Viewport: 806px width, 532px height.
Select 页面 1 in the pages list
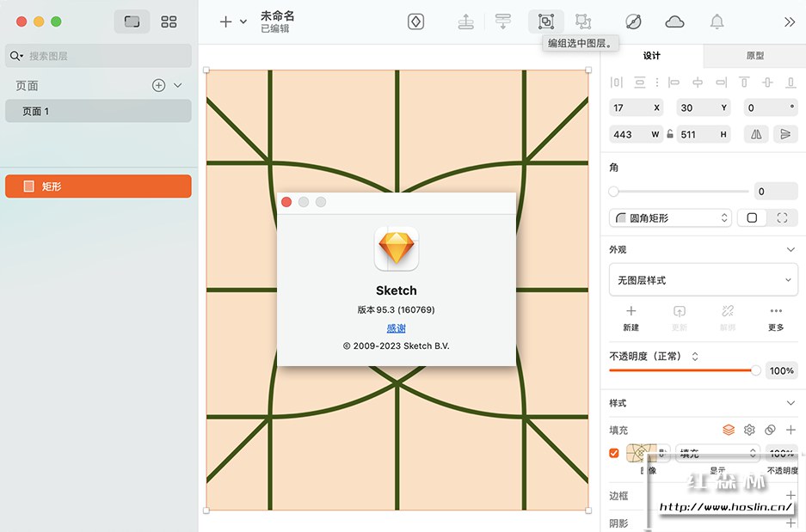(x=98, y=111)
